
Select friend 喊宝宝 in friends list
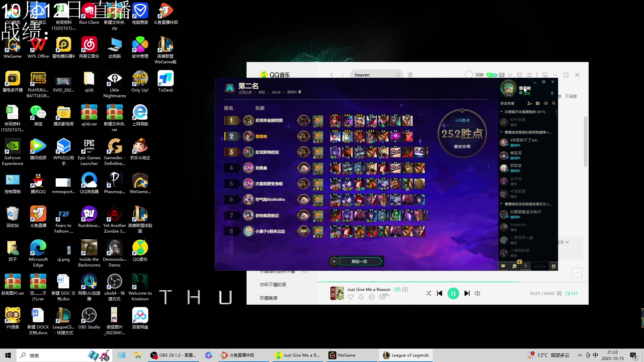(x=528, y=155)
